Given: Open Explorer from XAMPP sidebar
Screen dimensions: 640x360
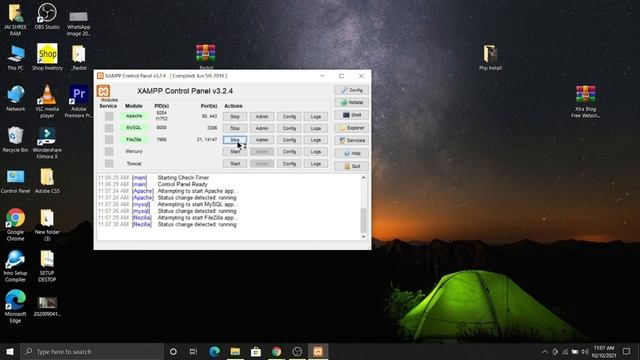Looking at the screenshot, I should pyautogui.click(x=351, y=128).
